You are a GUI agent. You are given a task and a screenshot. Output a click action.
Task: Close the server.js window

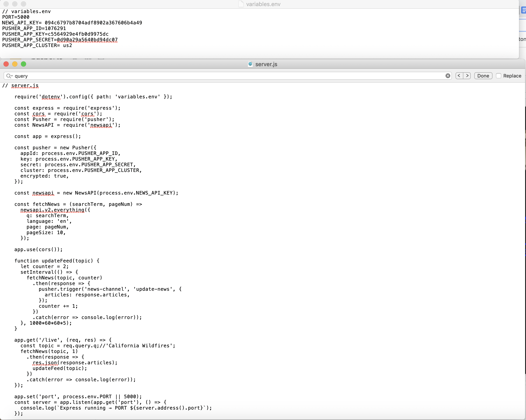6,64
